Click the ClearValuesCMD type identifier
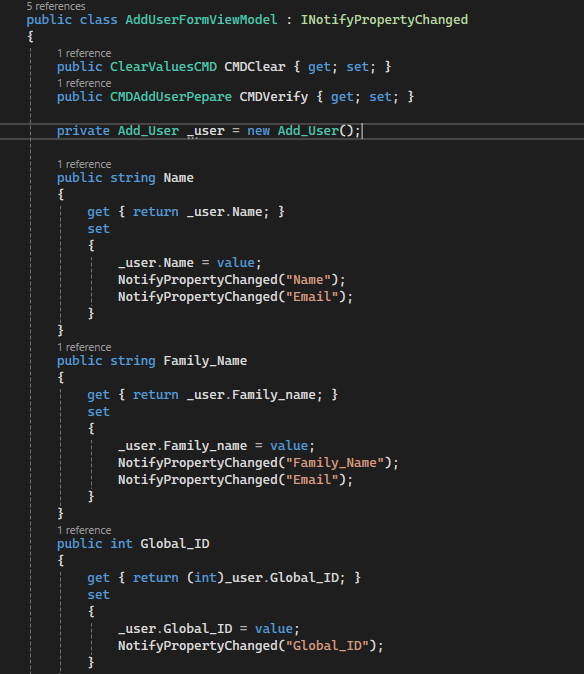This screenshot has width=584, height=674. (x=163, y=67)
